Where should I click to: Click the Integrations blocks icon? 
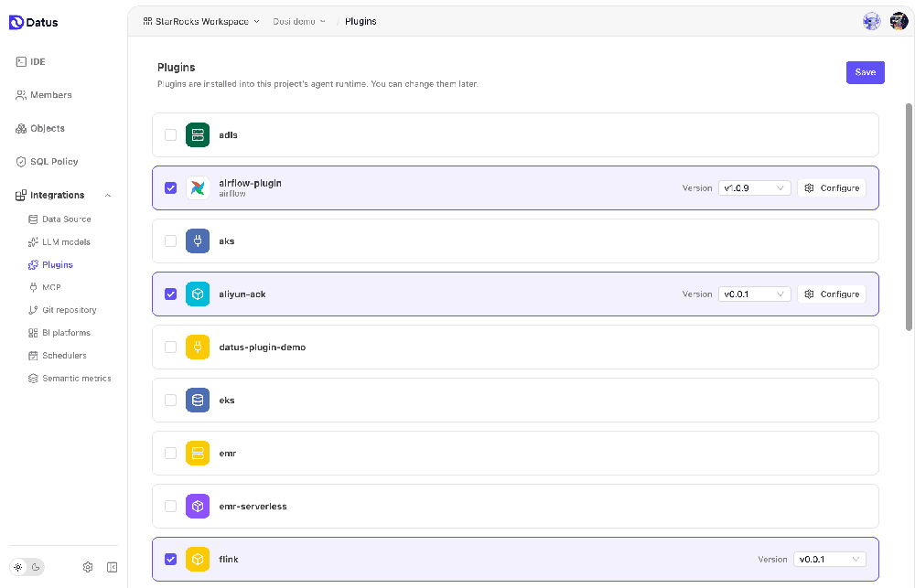click(x=21, y=196)
